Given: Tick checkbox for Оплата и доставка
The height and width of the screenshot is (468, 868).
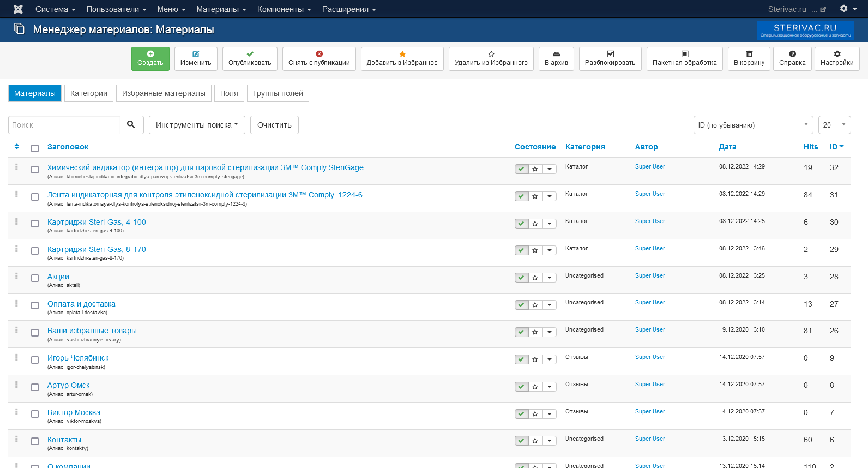Looking at the screenshot, I should (x=35, y=305).
